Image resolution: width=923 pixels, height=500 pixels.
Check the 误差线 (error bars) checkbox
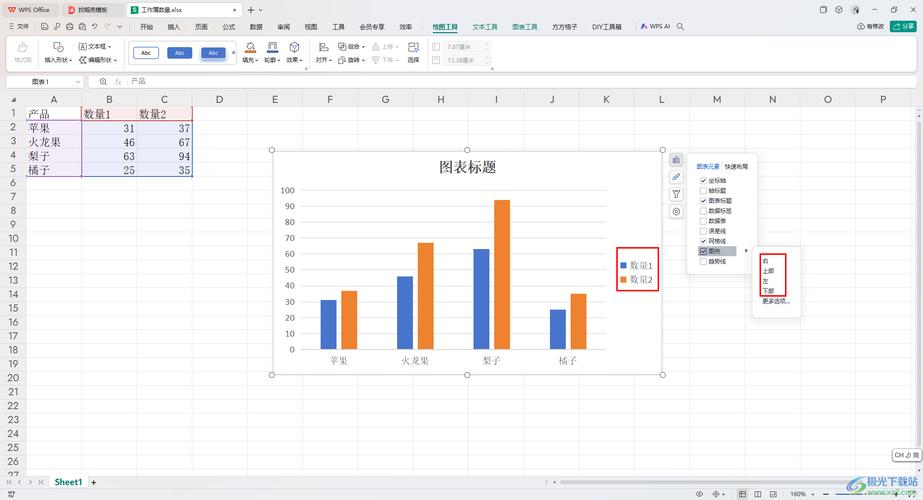coord(703,231)
